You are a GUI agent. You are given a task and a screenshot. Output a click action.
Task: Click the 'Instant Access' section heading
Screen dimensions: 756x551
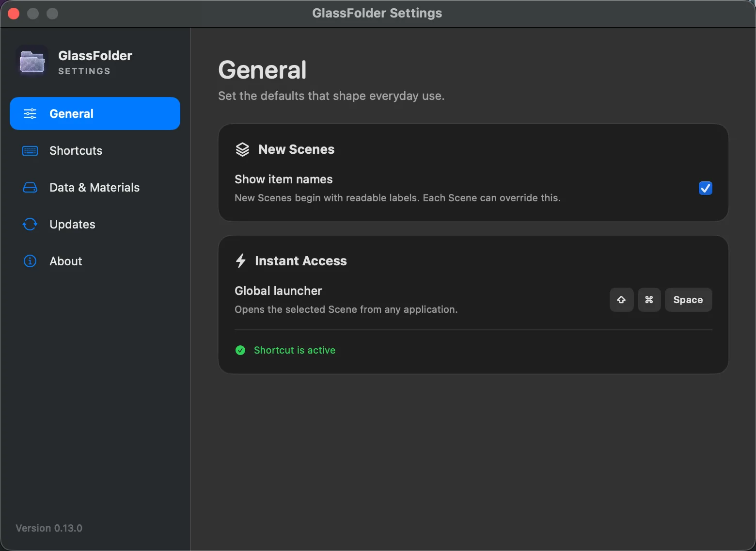(x=301, y=261)
